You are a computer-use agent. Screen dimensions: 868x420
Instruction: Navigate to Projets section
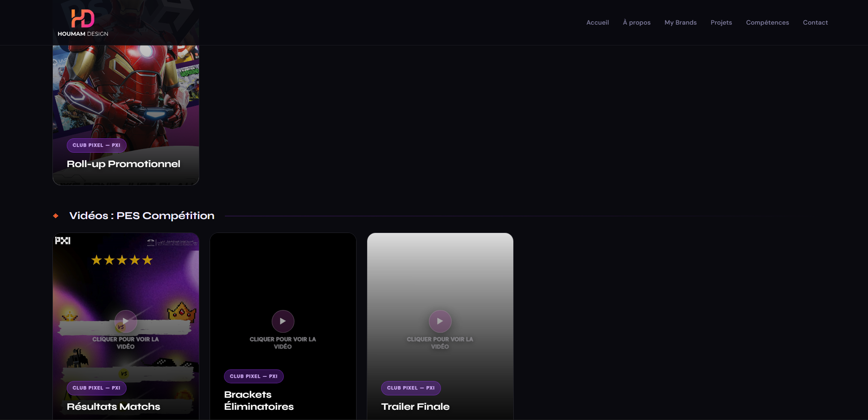click(x=721, y=22)
